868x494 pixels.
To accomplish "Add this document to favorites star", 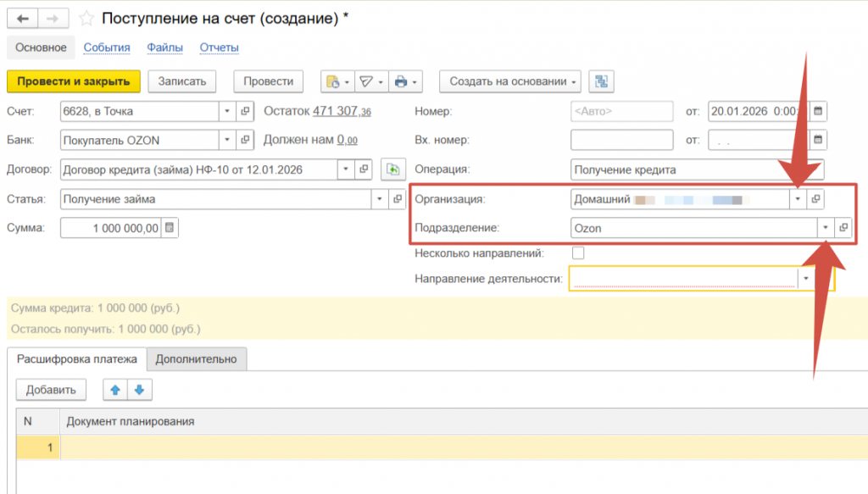I will click(x=86, y=18).
